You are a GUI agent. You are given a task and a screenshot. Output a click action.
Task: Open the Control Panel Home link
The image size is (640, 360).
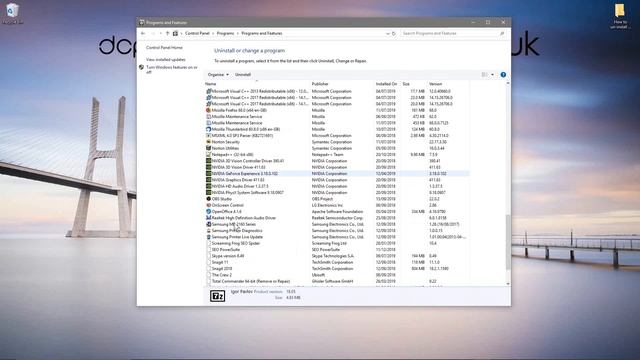(164, 48)
